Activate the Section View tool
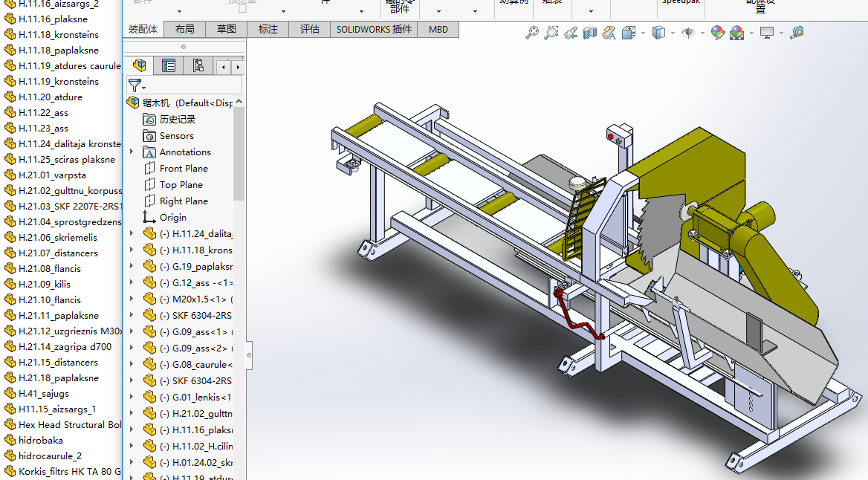Viewport: 868px width, 480px height. [590, 33]
